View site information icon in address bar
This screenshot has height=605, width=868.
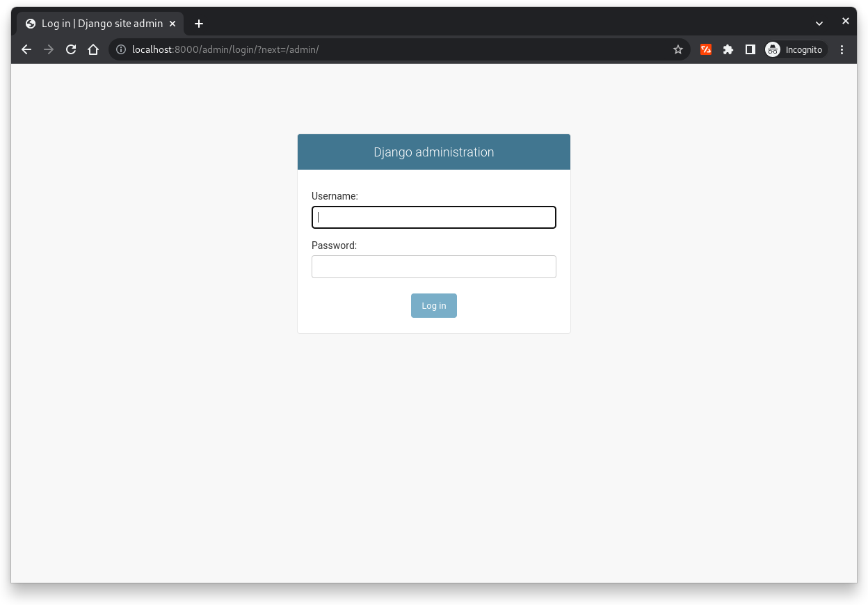(121, 49)
